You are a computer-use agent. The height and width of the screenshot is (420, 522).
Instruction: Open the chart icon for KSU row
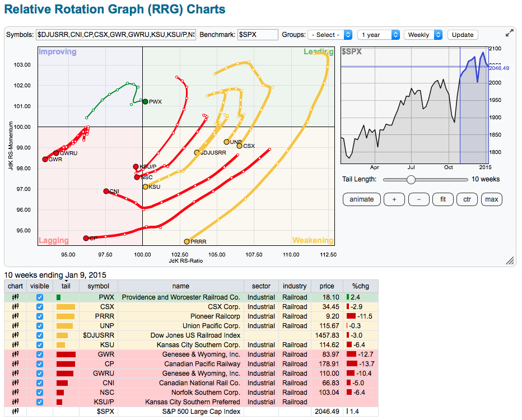pyautogui.click(x=15, y=345)
